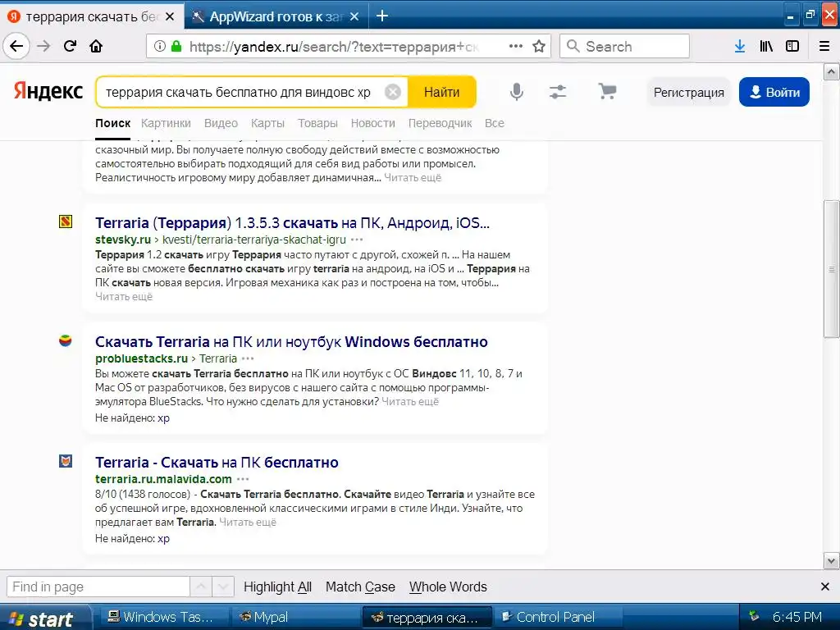Switch to the Картинки search tab

(x=166, y=123)
